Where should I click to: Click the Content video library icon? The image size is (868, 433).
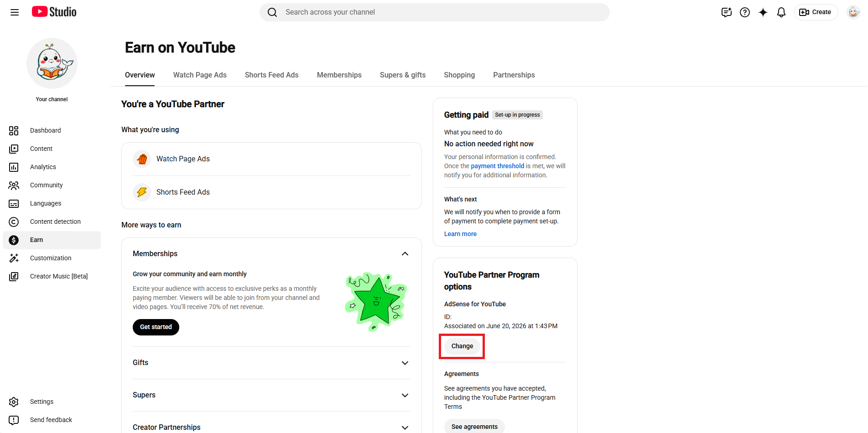coord(14,149)
